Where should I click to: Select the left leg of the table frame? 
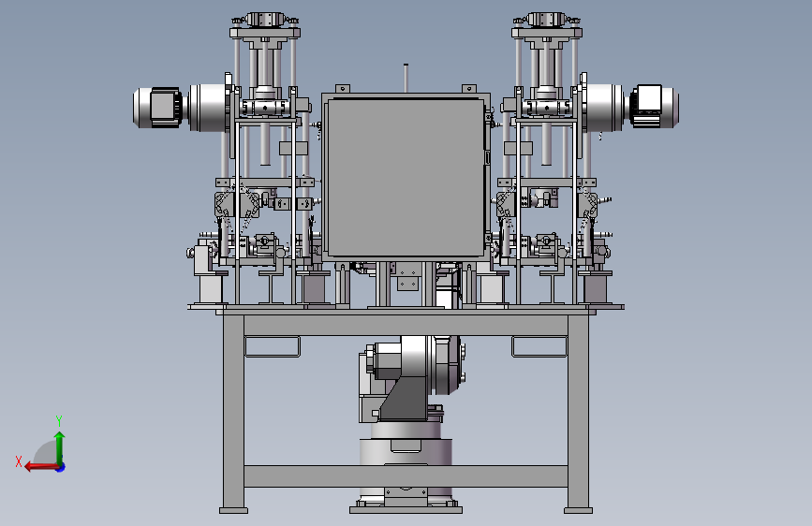pyautogui.click(x=233, y=415)
